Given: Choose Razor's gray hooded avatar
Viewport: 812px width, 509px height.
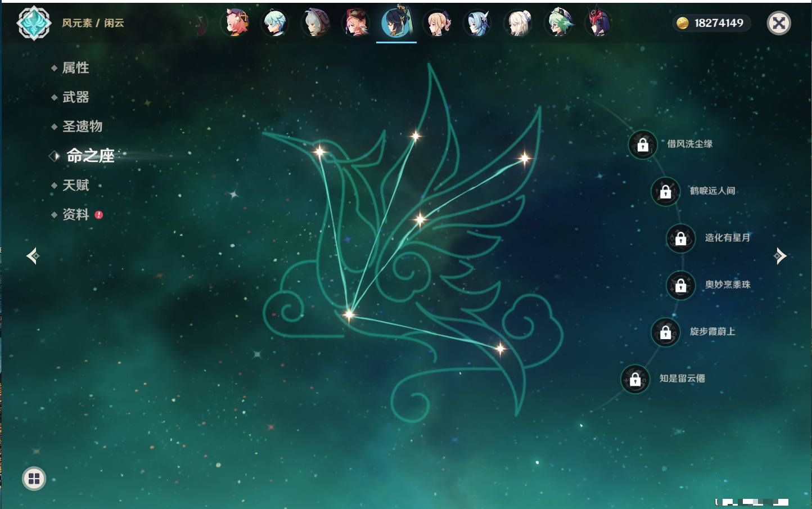Looking at the screenshot, I should [x=316, y=23].
